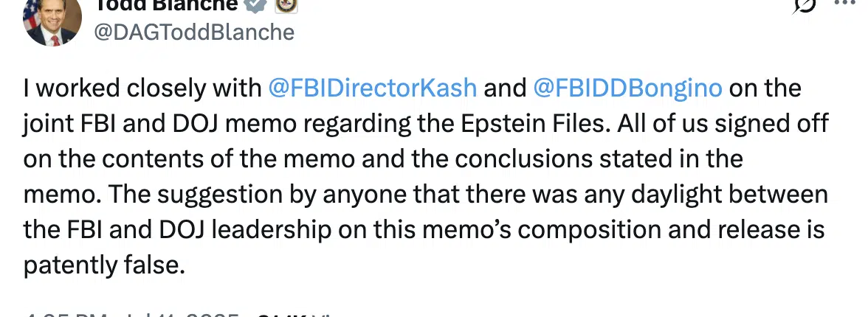The height and width of the screenshot is (317, 868).
Task: Click the Todd Blanche display name
Action: pos(166,5)
